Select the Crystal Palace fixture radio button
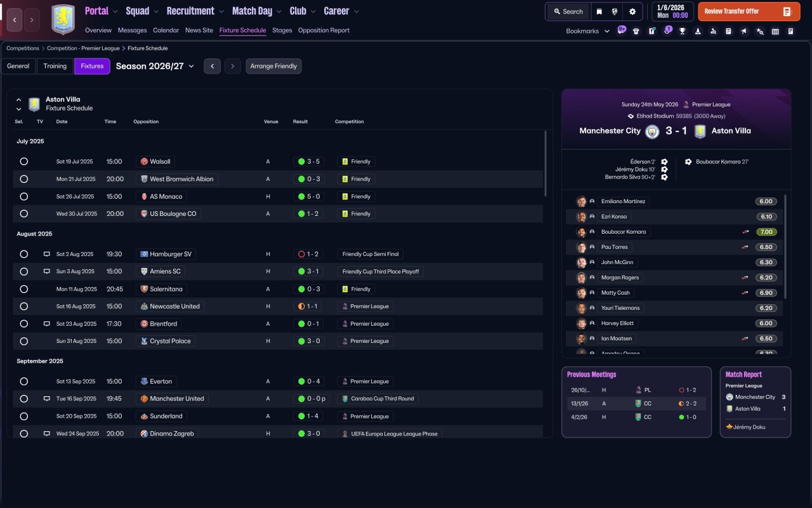Screen dimensions: 812x508 click(23, 341)
